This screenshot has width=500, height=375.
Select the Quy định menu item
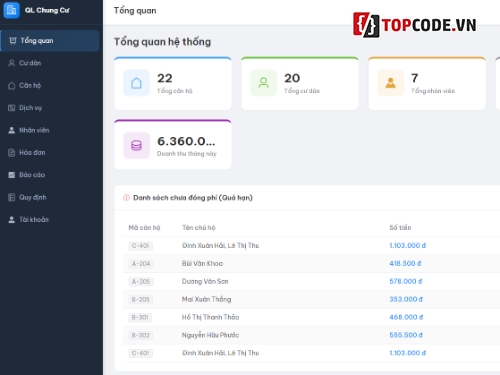(50, 197)
